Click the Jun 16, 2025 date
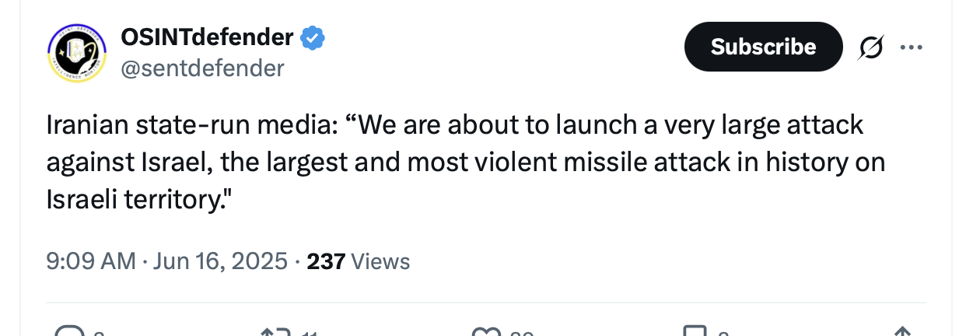The height and width of the screenshot is (336, 980). coord(220,261)
